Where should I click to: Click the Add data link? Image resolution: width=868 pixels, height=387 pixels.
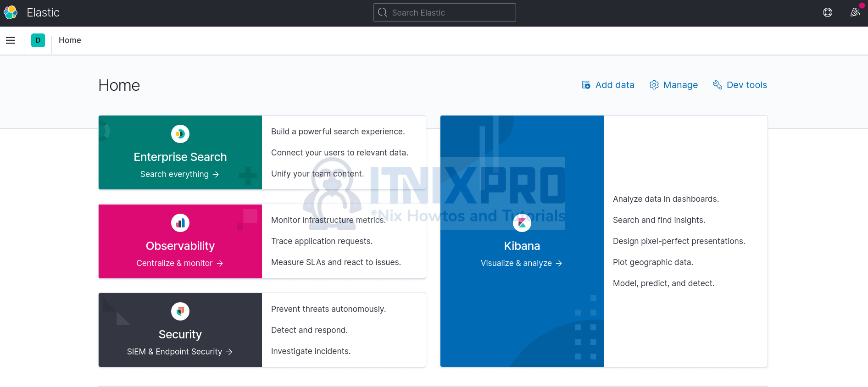coord(608,85)
